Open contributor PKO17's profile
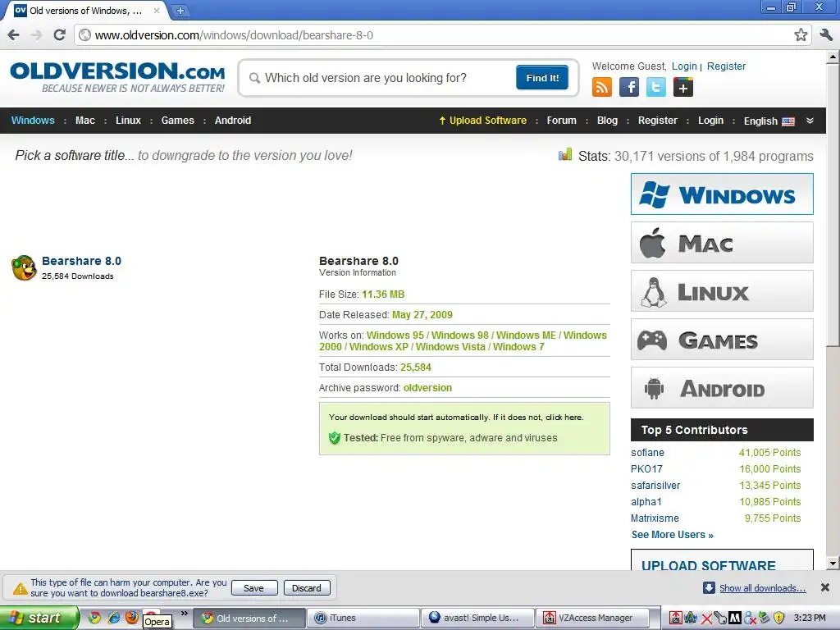The height and width of the screenshot is (630, 840). point(646,469)
